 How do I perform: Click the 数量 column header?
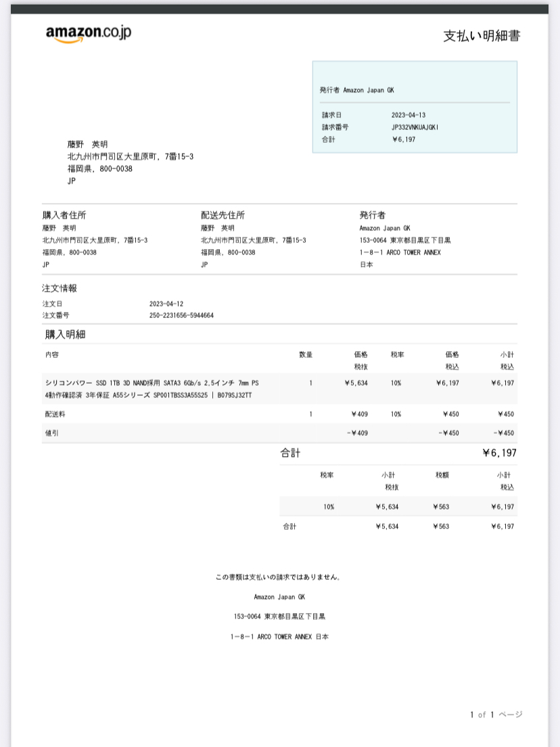click(x=306, y=355)
